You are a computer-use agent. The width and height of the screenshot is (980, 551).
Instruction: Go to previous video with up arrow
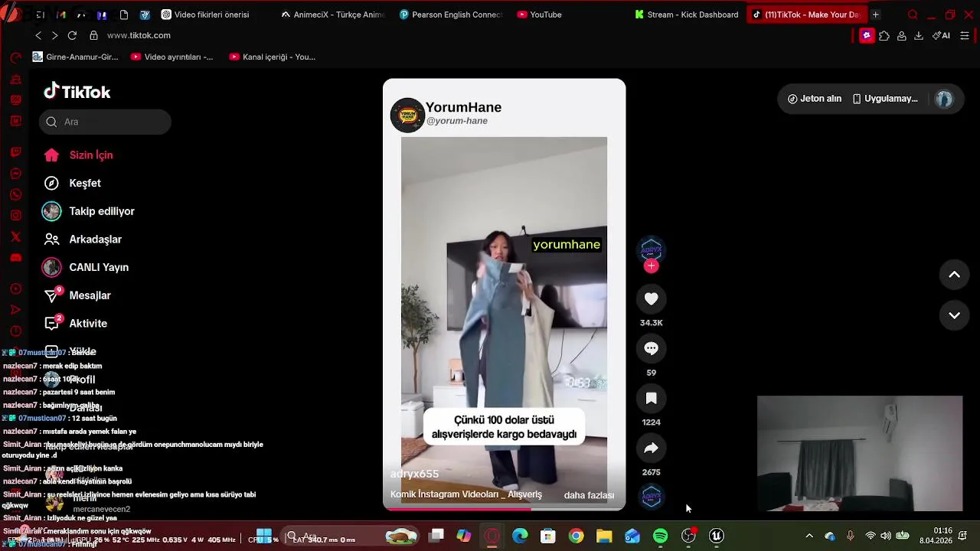(x=954, y=275)
